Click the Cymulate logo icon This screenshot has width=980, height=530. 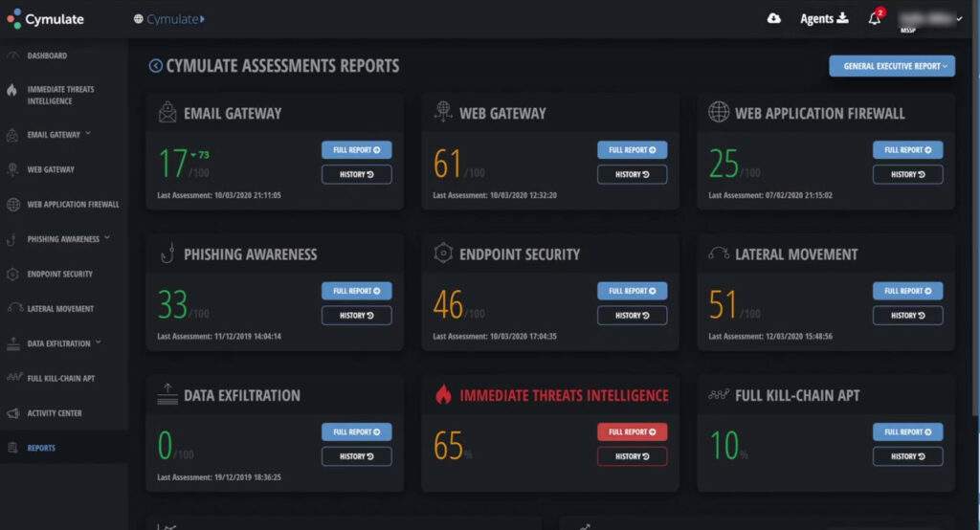point(13,19)
